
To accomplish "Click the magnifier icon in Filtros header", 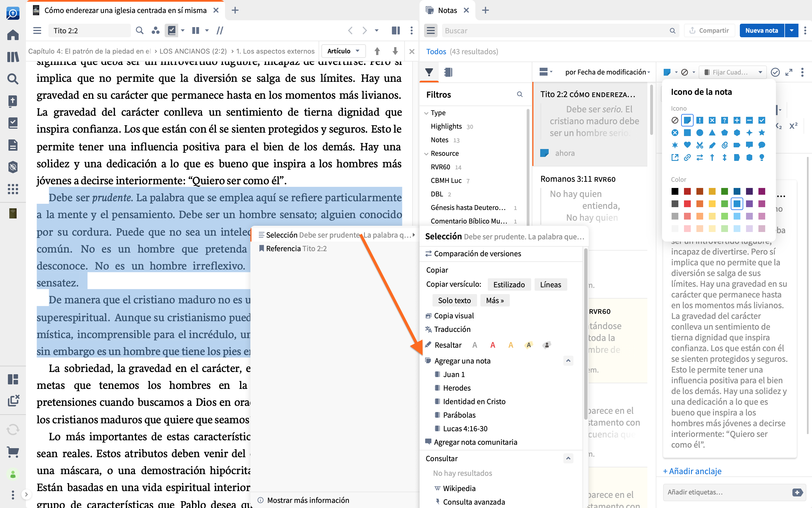I will tap(520, 95).
